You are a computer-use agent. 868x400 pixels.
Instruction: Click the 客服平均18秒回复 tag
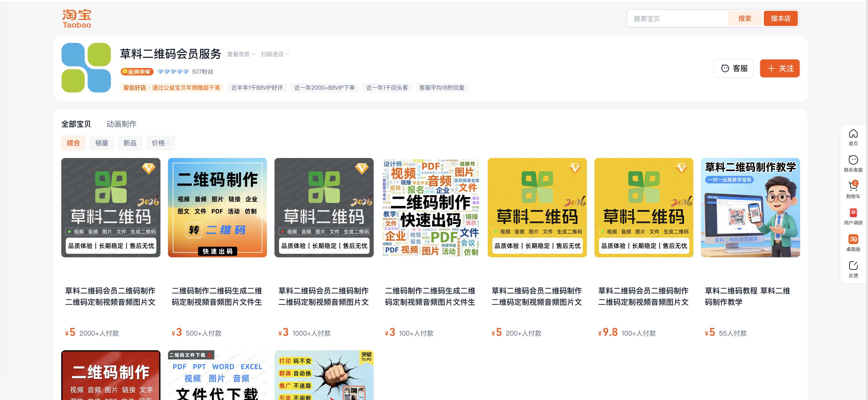click(442, 88)
